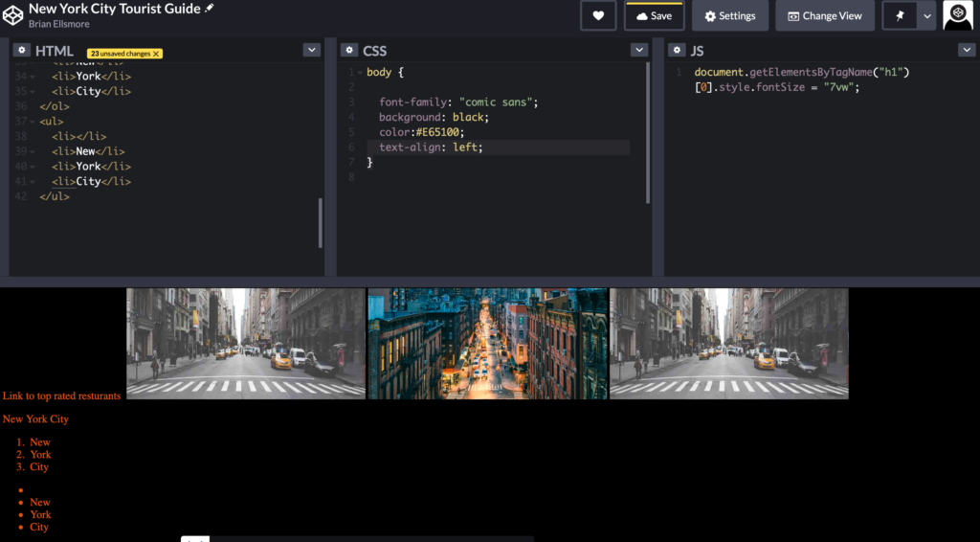Click the Save button

click(655, 15)
